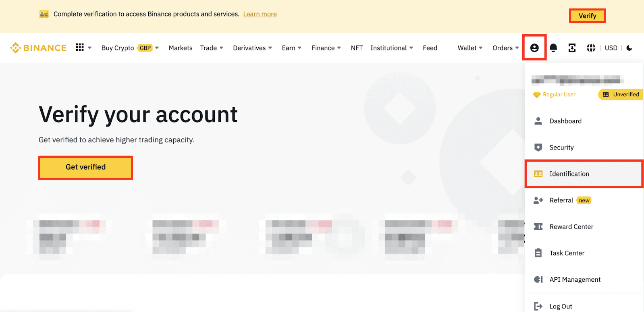Image resolution: width=644 pixels, height=312 pixels.
Task: Click the GBP currency badge
Action: tap(145, 48)
